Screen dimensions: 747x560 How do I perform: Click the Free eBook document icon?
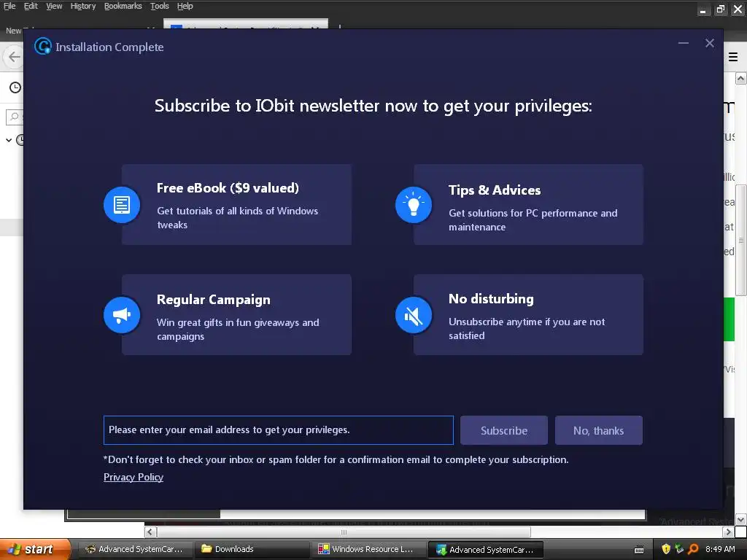tap(122, 205)
